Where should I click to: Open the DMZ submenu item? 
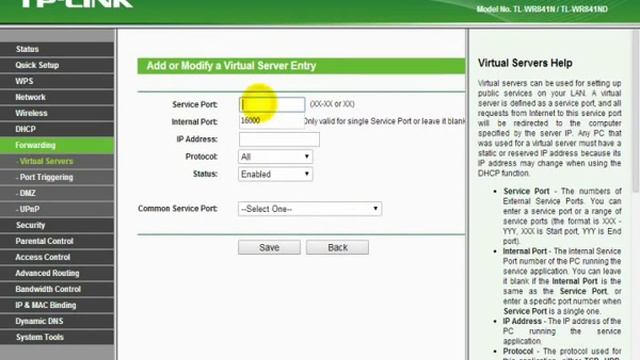pyautogui.click(x=57, y=193)
